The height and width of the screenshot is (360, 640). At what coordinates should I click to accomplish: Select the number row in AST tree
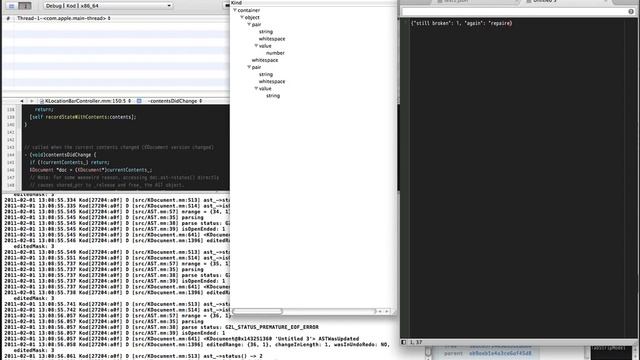click(x=275, y=53)
